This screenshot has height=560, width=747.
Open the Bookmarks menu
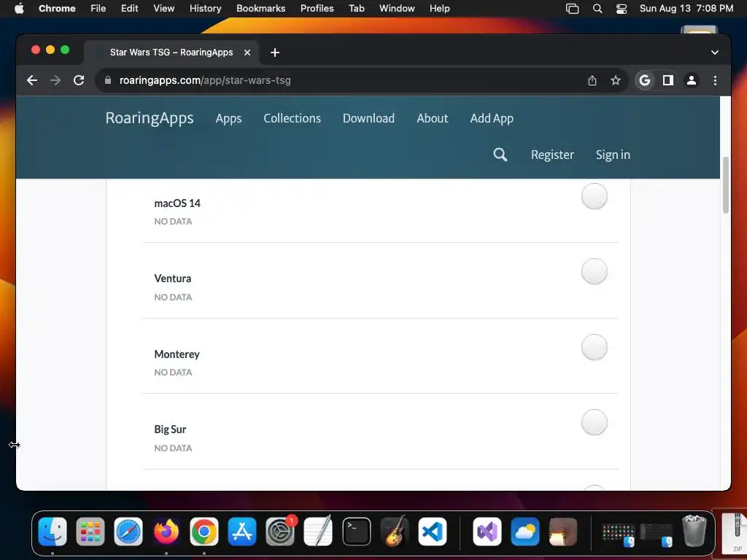(x=260, y=9)
